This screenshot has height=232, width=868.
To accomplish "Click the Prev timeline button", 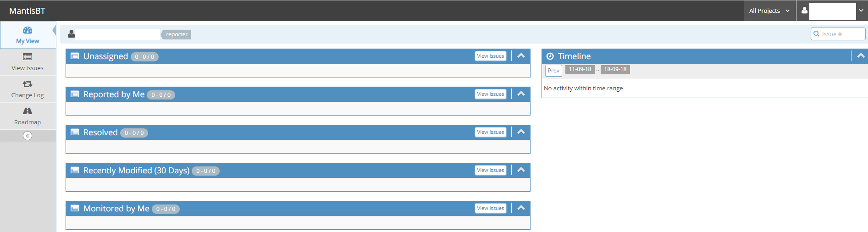I will pos(553,71).
